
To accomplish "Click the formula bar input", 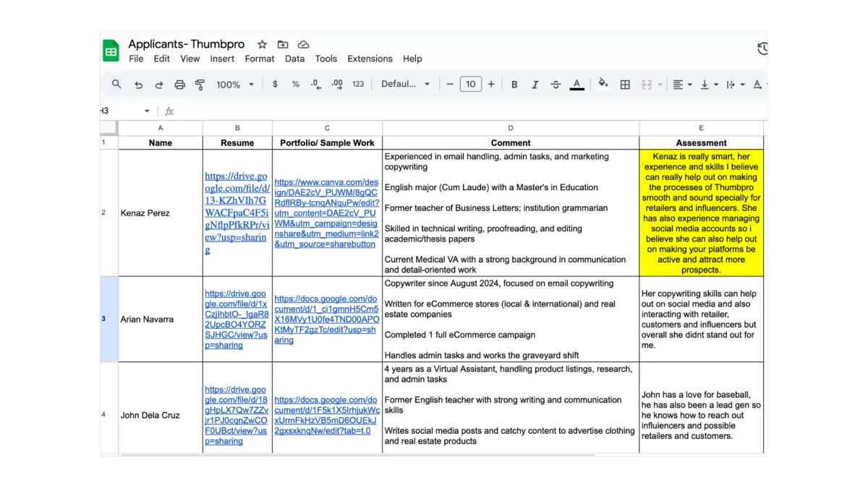I will click(470, 111).
